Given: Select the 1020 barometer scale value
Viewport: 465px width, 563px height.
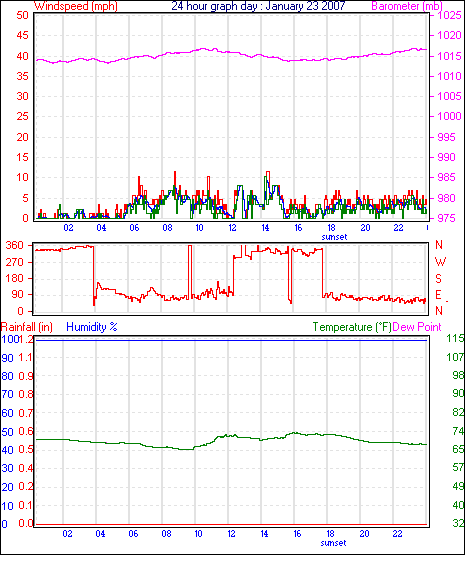Looking at the screenshot, I should (x=449, y=35).
